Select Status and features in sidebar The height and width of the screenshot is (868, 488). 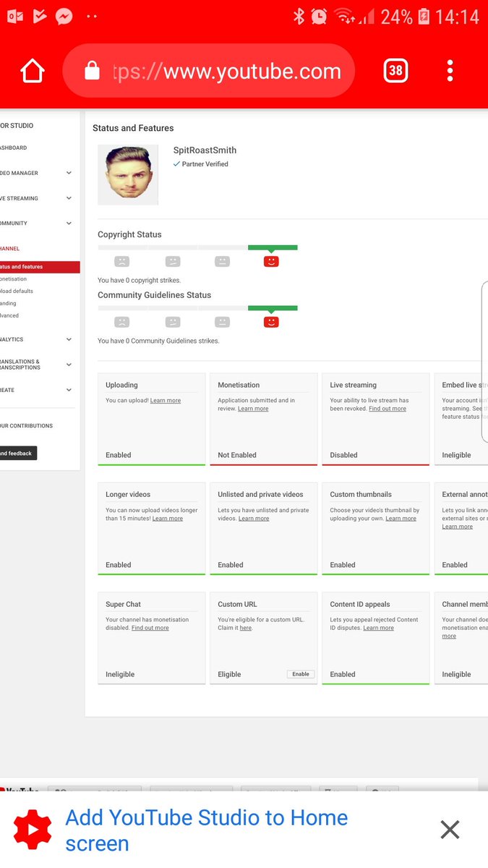(x=40, y=267)
